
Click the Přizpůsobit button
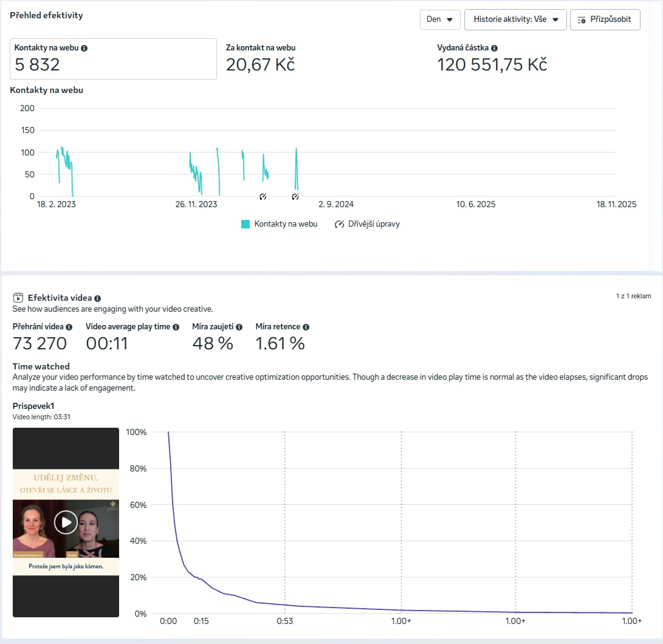point(605,19)
